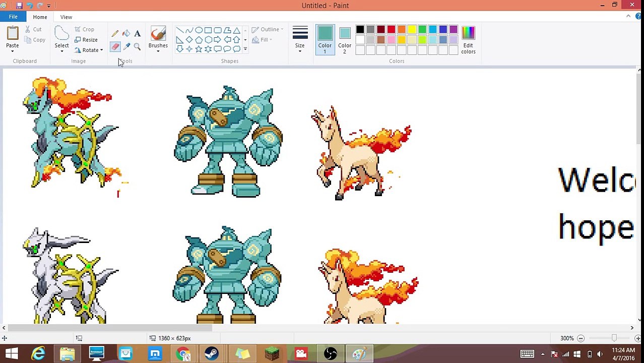Click the Brushes tool icon
The width and height of the screenshot is (644, 363).
tap(158, 33)
